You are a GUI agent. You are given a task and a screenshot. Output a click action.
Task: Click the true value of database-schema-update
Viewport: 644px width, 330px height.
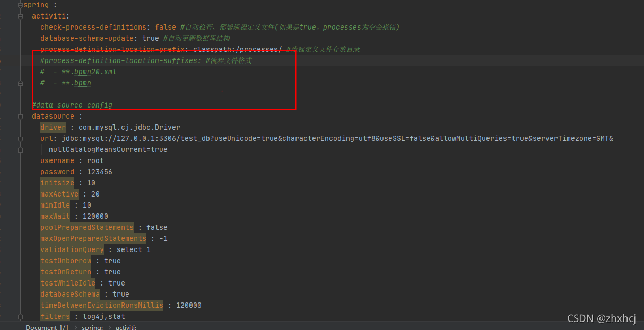click(150, 38)
